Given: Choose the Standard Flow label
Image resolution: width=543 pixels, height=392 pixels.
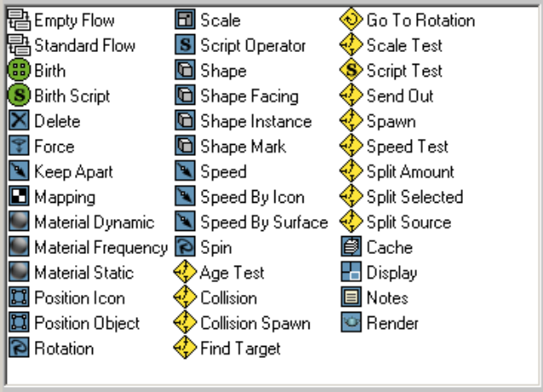Looking at the screenshot, I should click(84, 45).
